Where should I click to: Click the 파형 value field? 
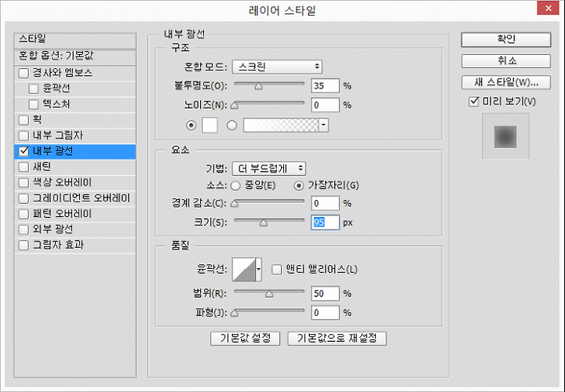coord(325,313)
